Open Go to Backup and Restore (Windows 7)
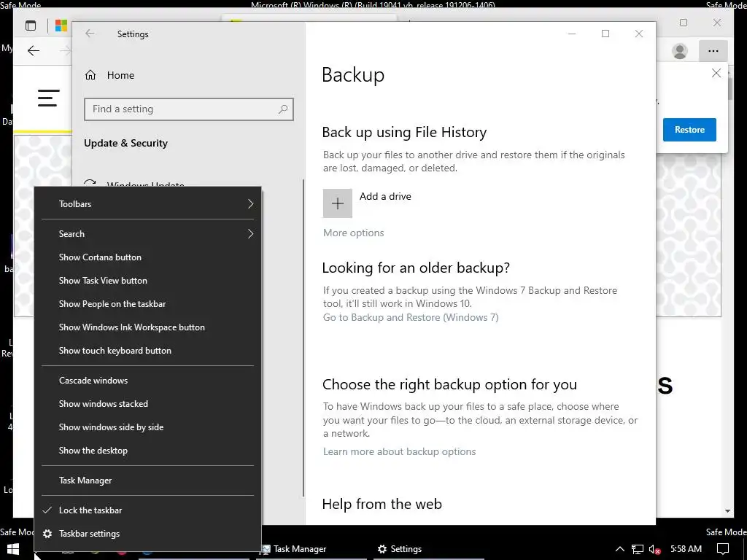Viewport: 747px width, 560px height. pos(411,318)
